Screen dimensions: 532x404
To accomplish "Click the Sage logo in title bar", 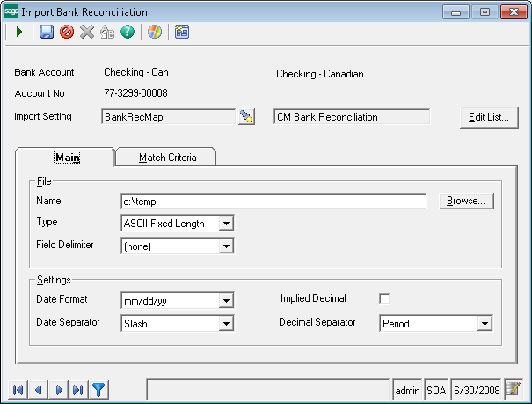I will coord(11,12).
